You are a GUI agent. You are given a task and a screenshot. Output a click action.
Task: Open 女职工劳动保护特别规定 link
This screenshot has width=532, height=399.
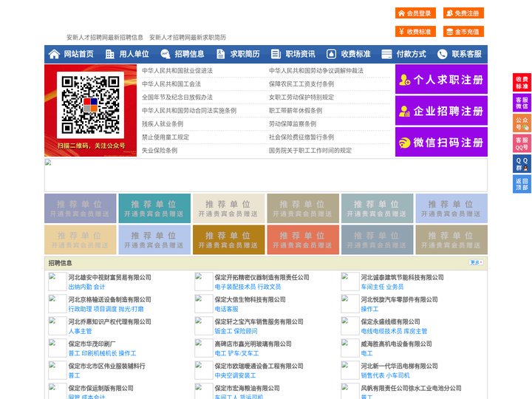(x=301, y=97)
